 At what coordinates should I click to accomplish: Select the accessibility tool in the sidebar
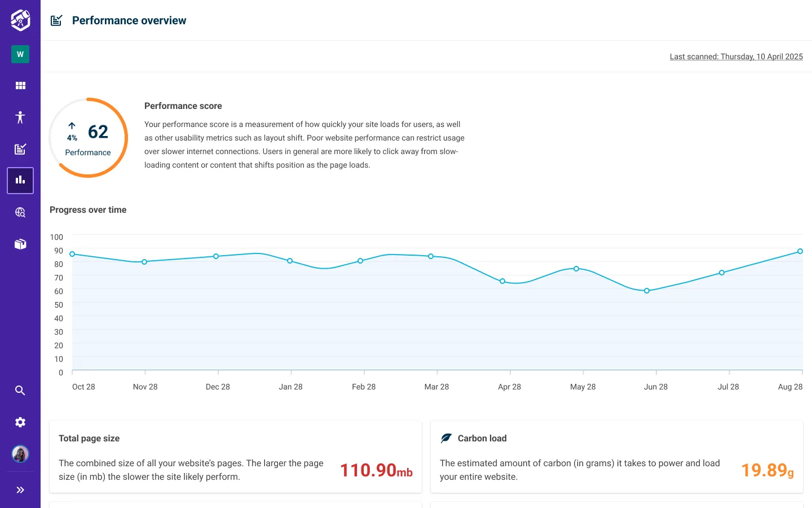20,117
